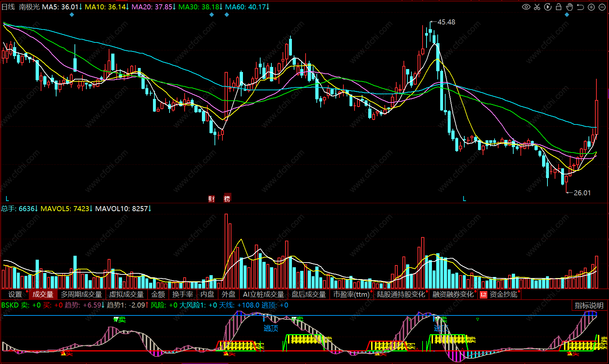Switch to 盘后成交量 tab

pyautogui.click(x=308, y=294)
